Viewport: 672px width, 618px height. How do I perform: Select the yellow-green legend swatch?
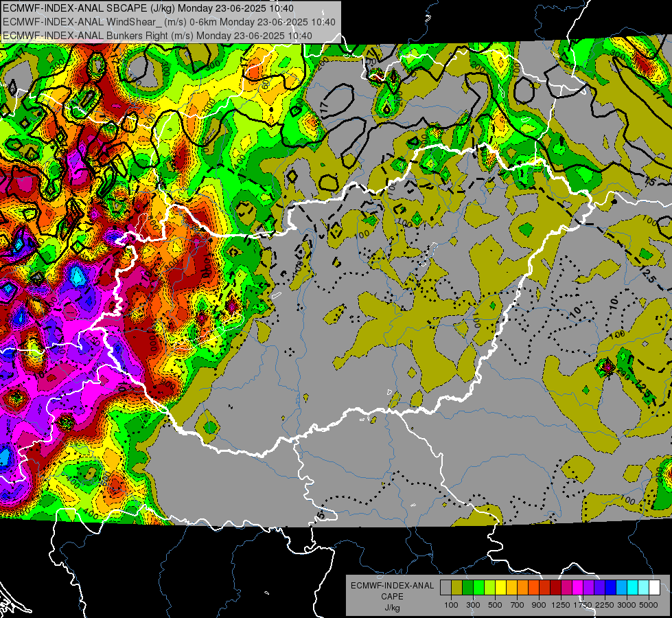490,588
